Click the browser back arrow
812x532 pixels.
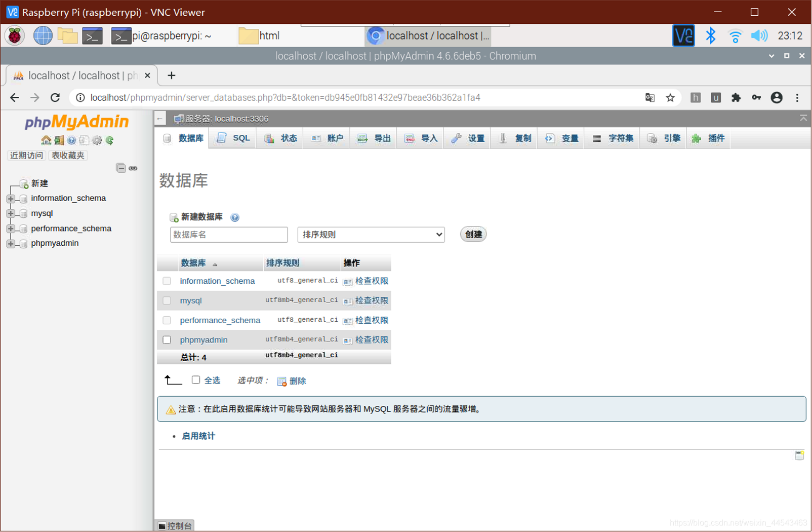[x=14, y=98]
